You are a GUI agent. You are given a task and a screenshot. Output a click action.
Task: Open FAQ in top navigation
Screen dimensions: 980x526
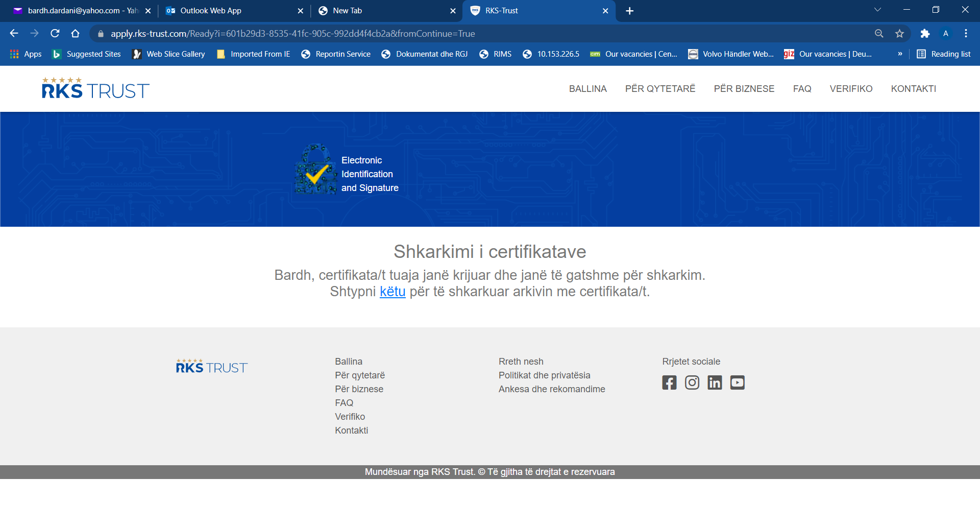802,89
